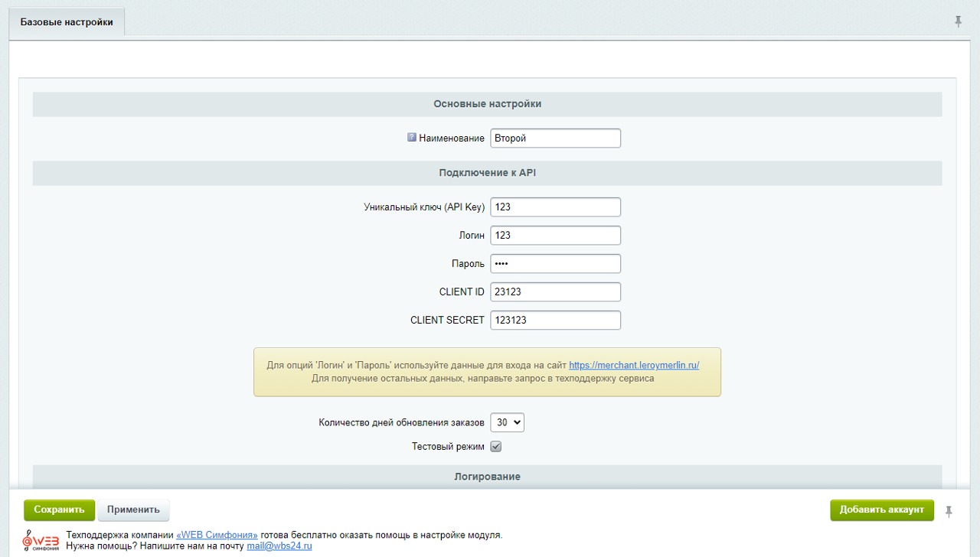The height and width of the screenshot is (557, 980).
Task: Click the Добавить аккаунт button
Action: coord(882,510)
